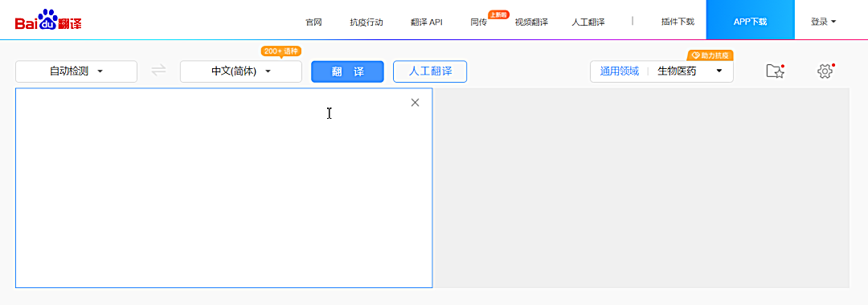
Task: Open 抗疫行动 in the top navigation
Action: pyautogui.click(x=366, y=22)
